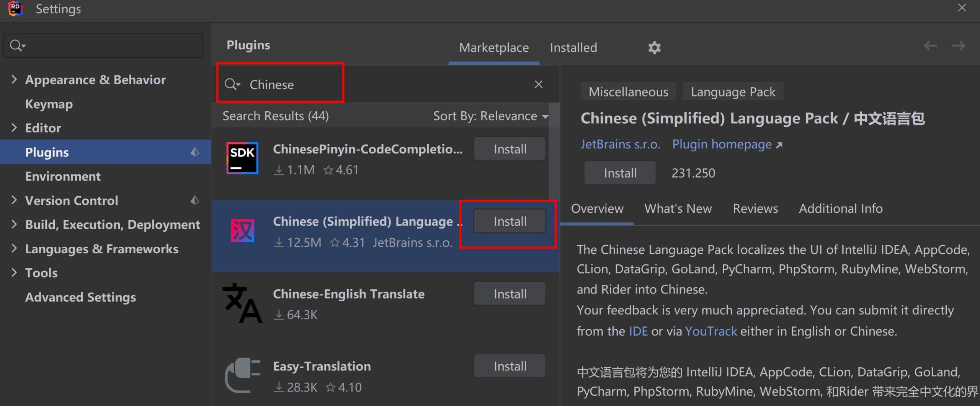Click the Rider app logo icon
This screenshot has width=980, height=406.
pyautogui.click(x=15, y=8)
